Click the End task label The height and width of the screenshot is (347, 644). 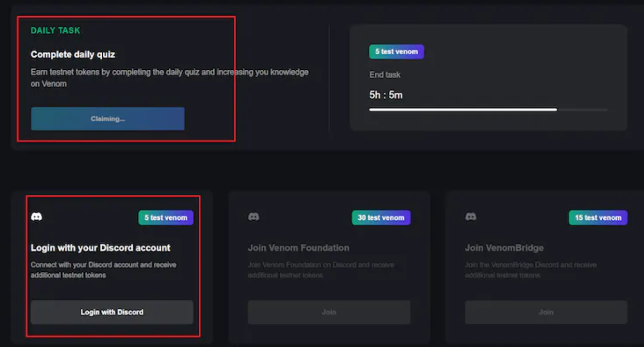coord(385,75)
